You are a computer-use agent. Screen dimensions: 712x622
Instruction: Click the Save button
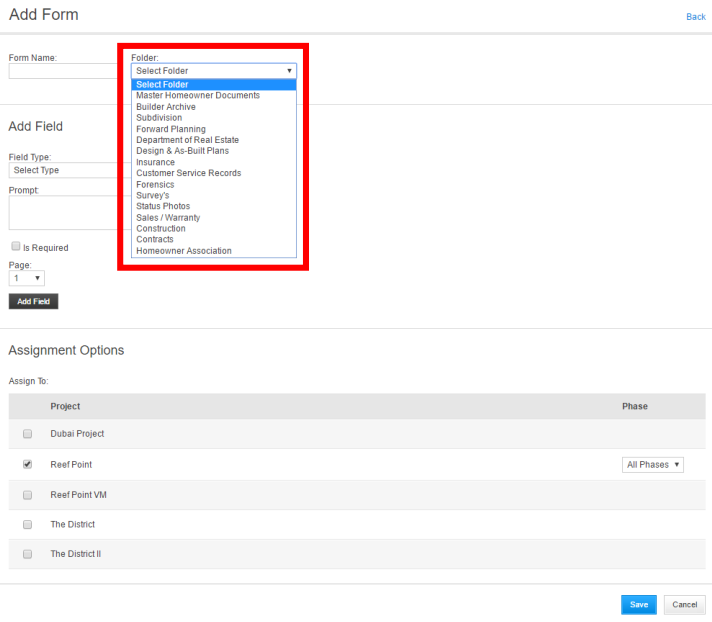click(x=638, y=604)
